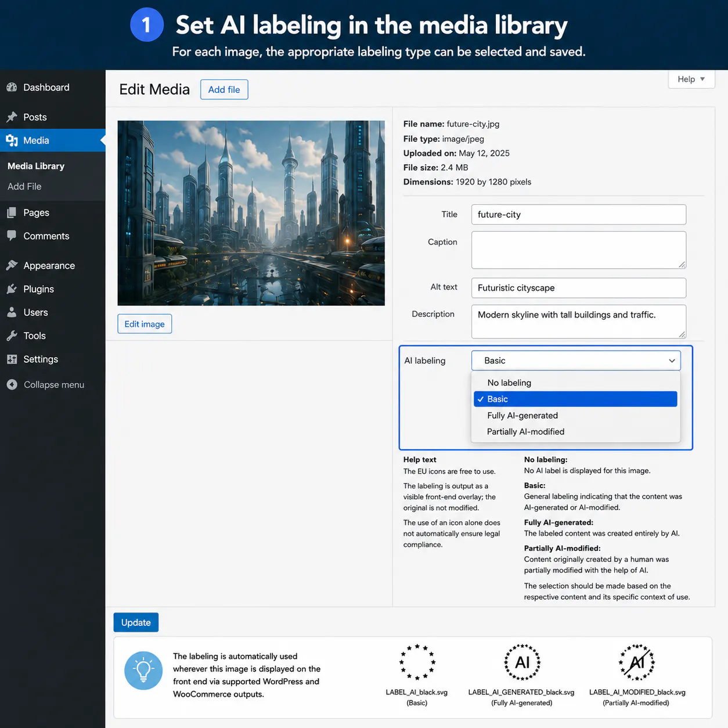Click the AI labeling dropdown chevron
The image size is (728, 728).
point(672,361)
